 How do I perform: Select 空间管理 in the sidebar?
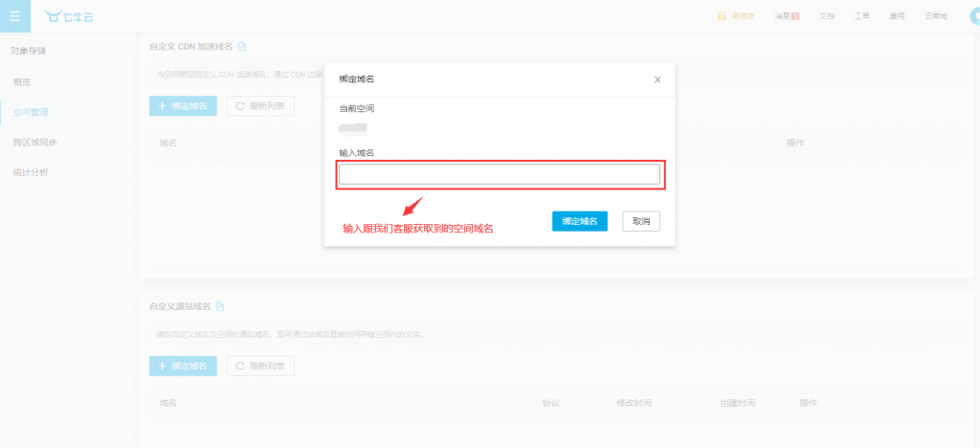point(31,112)
